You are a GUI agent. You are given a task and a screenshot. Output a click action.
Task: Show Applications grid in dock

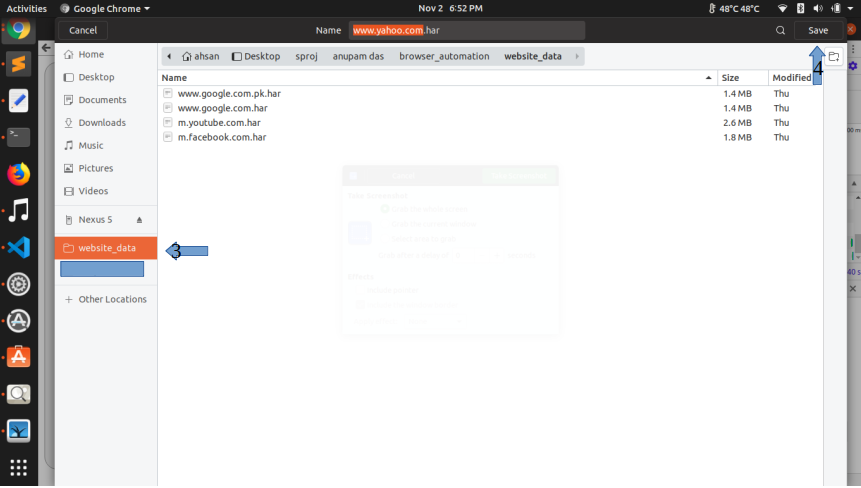(x=18, y=468)
